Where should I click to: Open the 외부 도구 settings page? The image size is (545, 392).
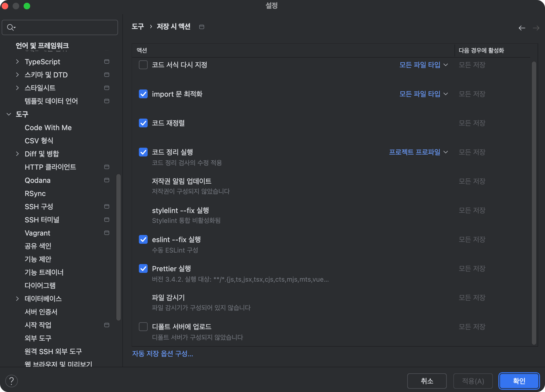tap(38, 338)
